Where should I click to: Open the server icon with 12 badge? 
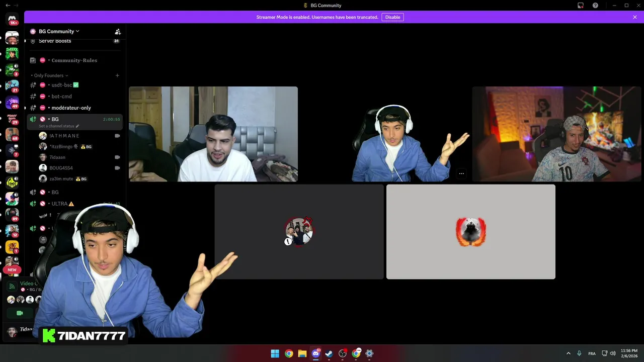(x=12, y=231)
